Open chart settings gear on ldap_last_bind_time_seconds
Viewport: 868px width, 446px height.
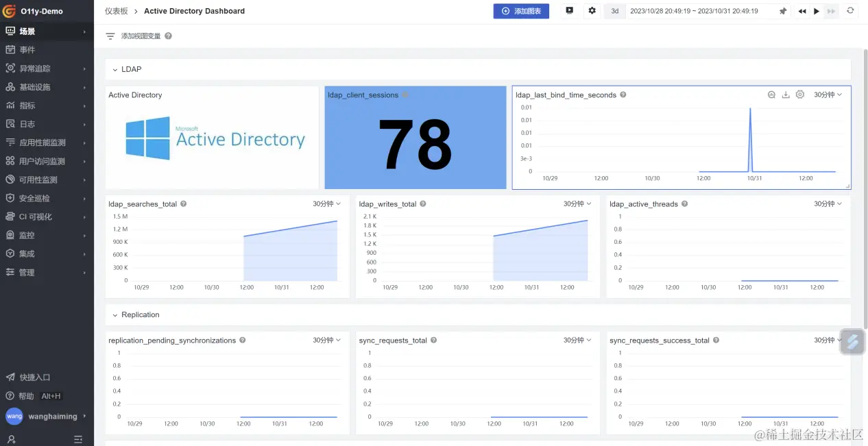pyautogui.click(x=799, y=95)
